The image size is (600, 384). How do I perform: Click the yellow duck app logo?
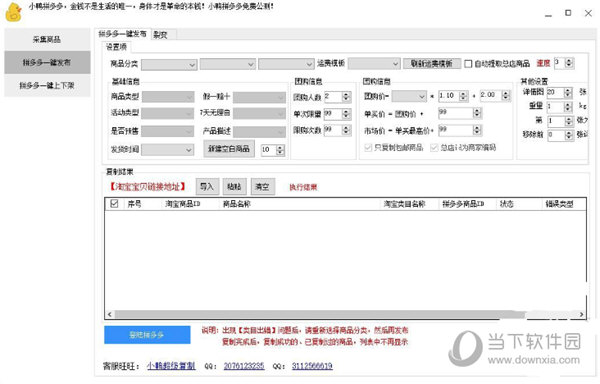point(14,12)
